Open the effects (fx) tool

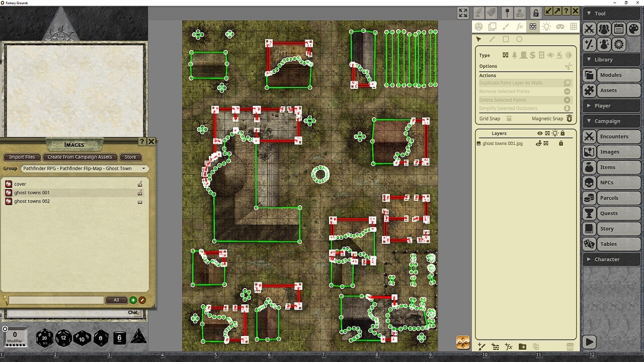pos(520,27)
